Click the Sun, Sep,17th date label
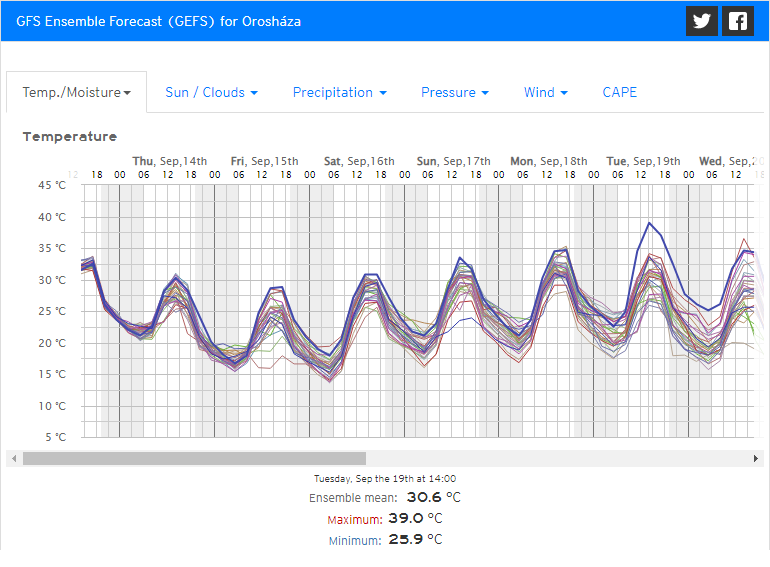Viewport: 770px width, 567px height. (453, 161)
